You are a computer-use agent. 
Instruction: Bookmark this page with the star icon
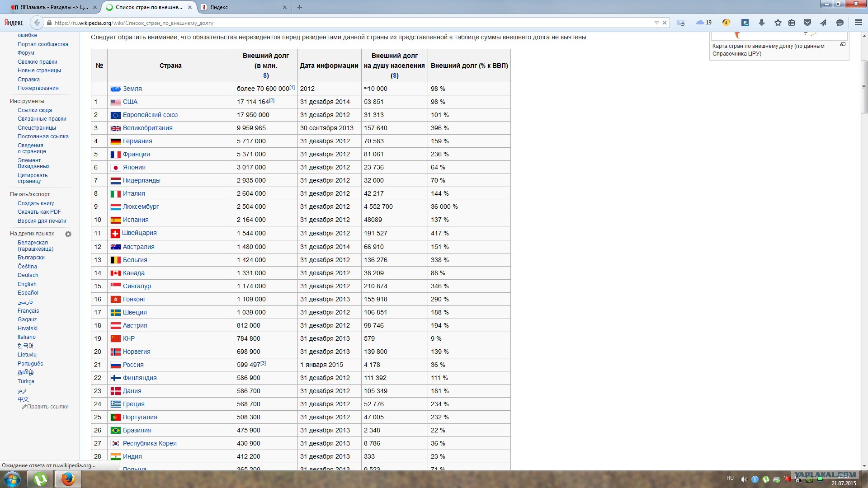(778, 23)
